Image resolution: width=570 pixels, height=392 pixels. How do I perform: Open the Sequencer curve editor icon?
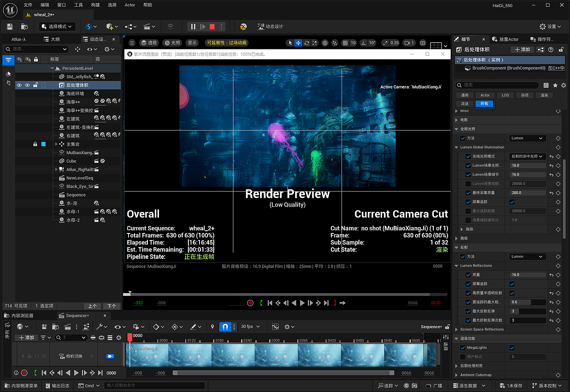click(x=275, y=327)
